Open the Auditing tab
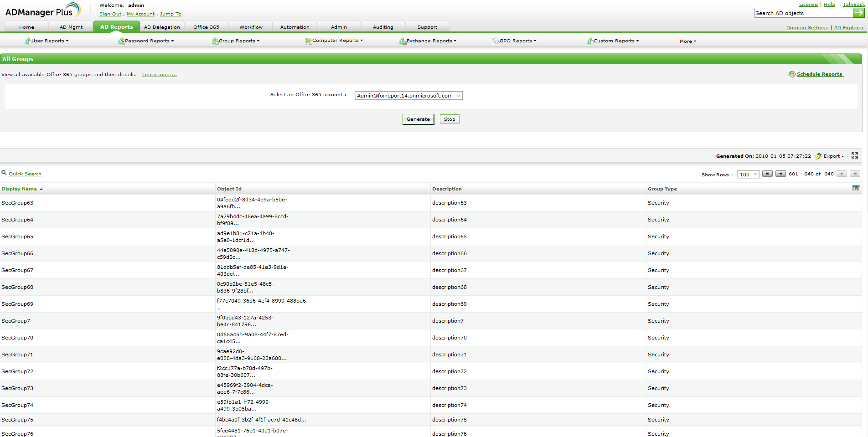The height and width of the screenshot is (437, 868). (x=382, y=27)
